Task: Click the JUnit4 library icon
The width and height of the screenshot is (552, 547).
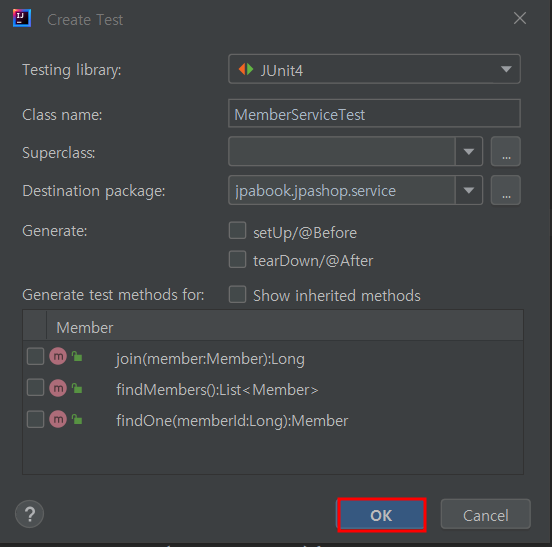Action: pyautogui.click(x=246, y=69)
